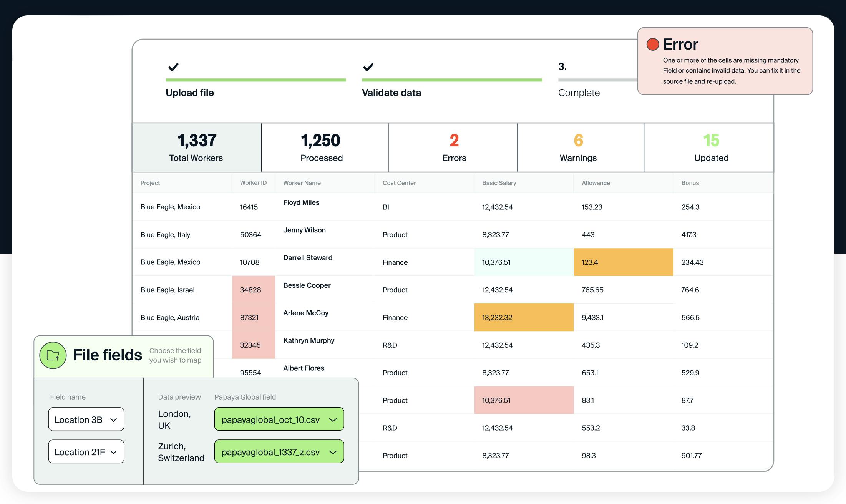Click the pink 10,376.51 salary cell
846x504 pixels.
point(524,400)
